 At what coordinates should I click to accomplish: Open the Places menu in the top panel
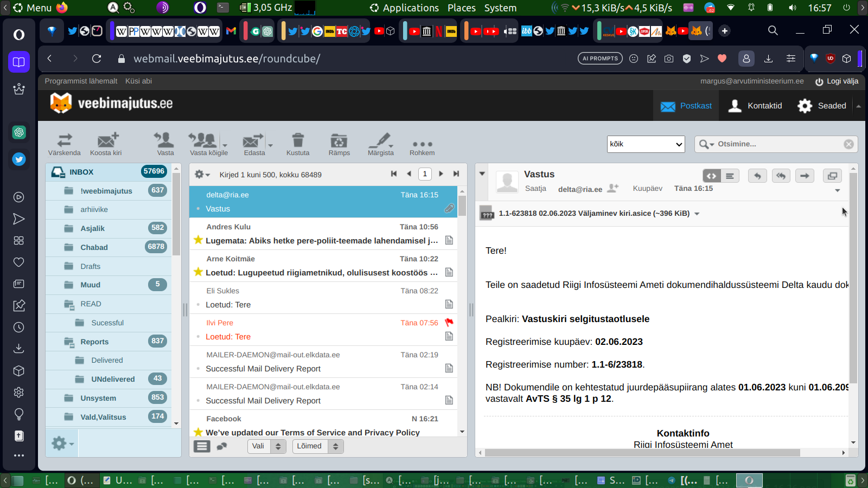[462, 8]
